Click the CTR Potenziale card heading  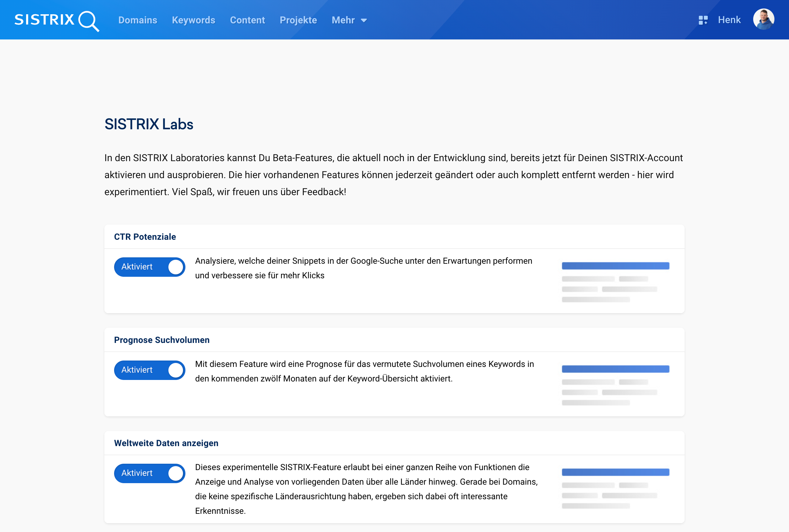(x=145, y=237)
